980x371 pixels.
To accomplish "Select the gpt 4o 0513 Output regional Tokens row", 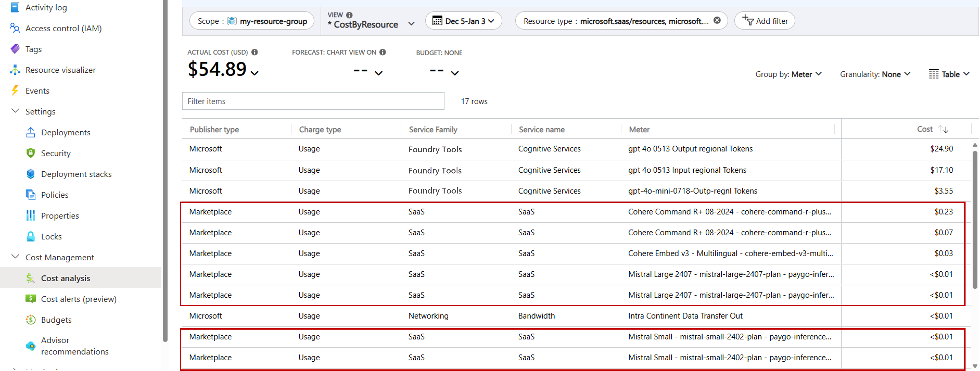I will point(576,149).
